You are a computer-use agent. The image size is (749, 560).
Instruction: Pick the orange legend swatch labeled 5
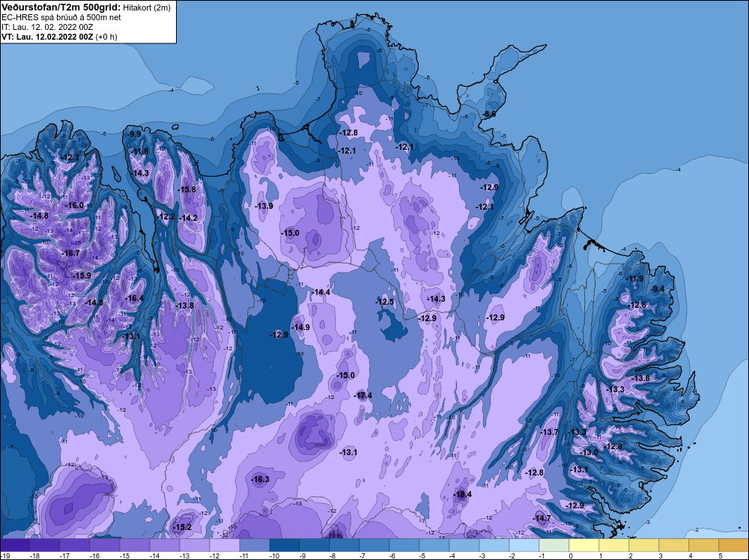pyautogui.click(x=734, y=545)
